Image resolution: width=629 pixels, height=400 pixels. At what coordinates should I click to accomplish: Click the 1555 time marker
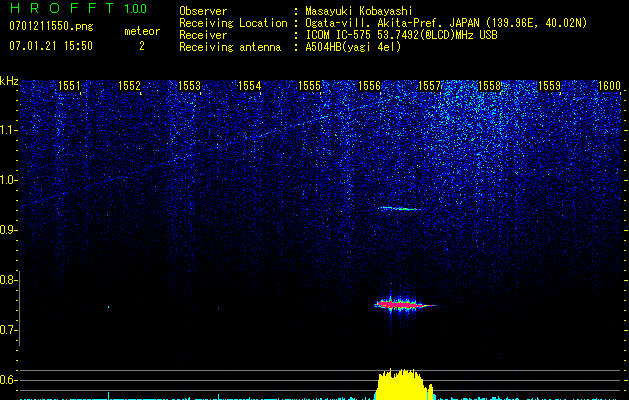pyautogui.click(x=310, y=86)
